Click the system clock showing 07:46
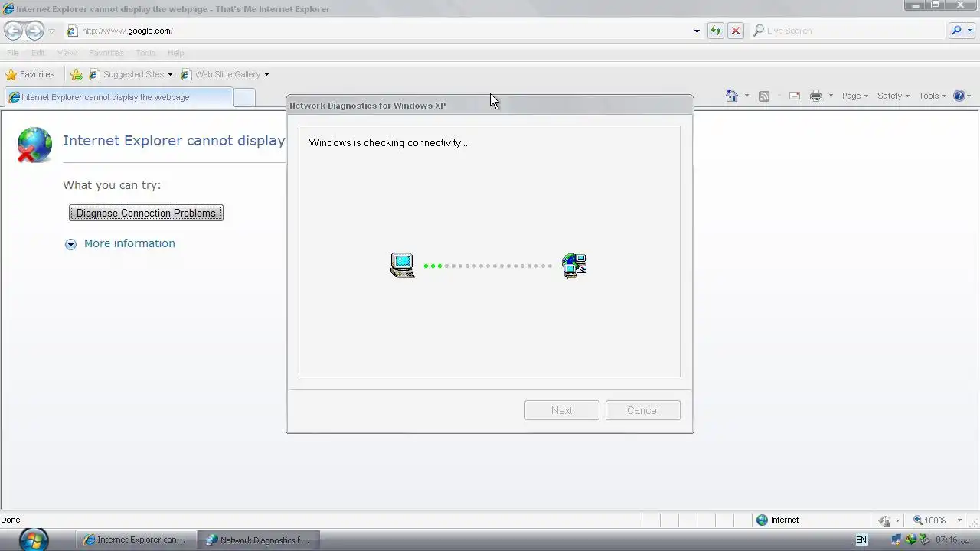The image size is (980, 551). coord(952,540)
